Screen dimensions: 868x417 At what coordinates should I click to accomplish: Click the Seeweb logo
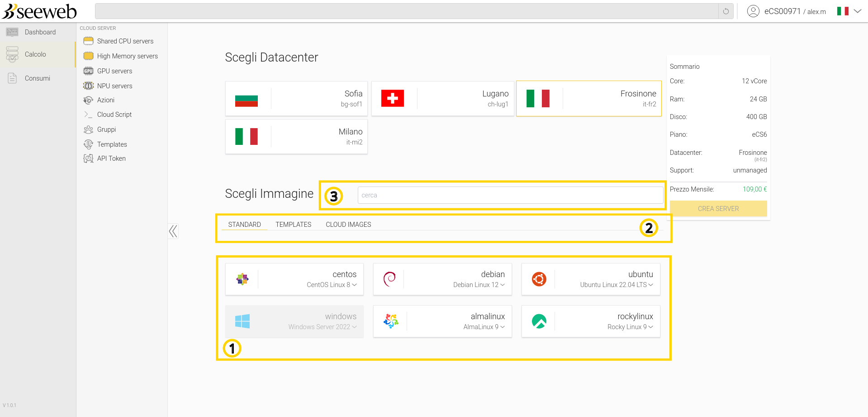(39, 11)
